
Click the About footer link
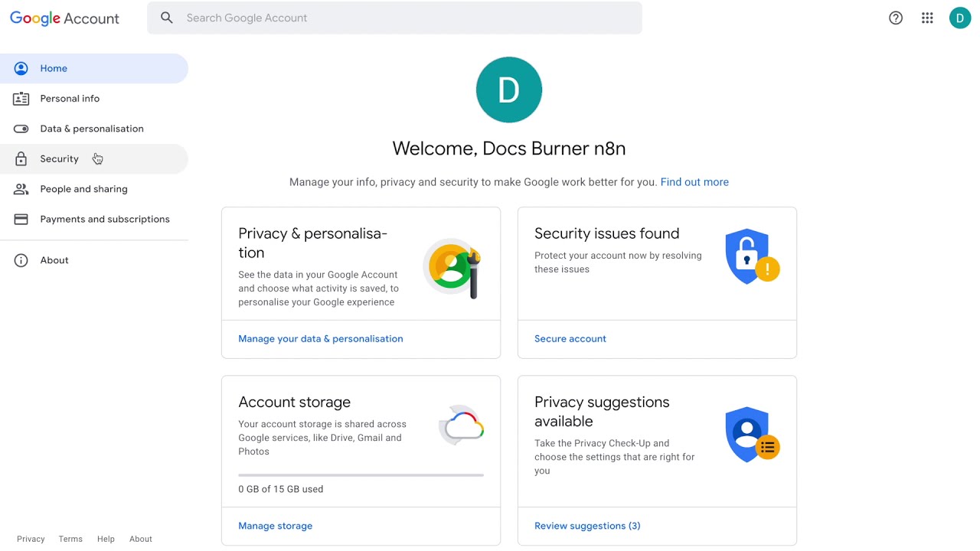[141, 539]
